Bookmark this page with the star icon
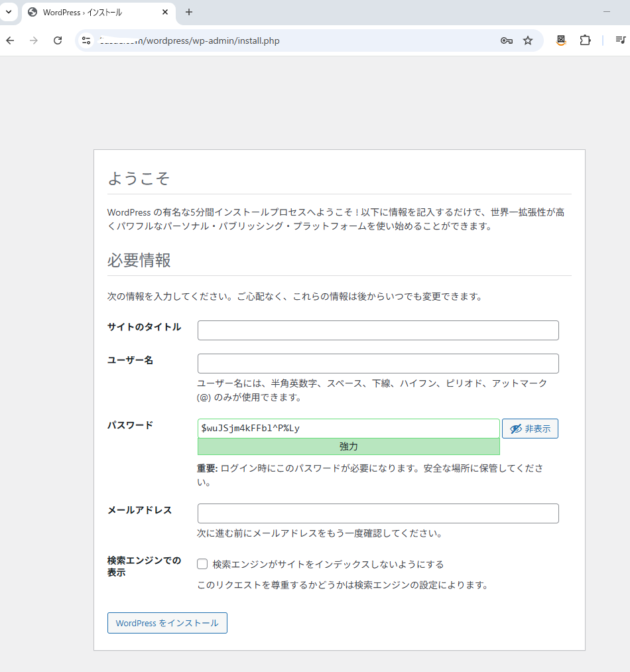Screen dimensions: 630x672 pyautogui.click(x=528, y=40)
